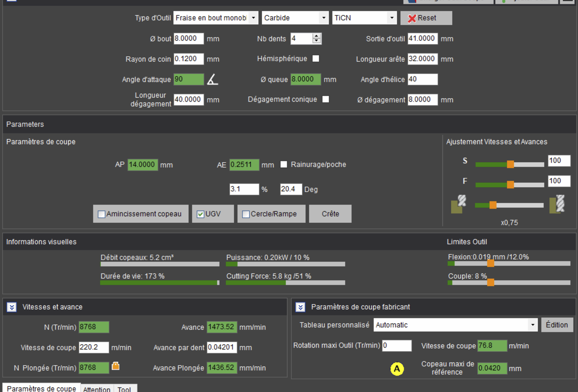Viewport: 578px width, 392px height.
Task: Tick the Rainurage/poche checkbox
Action: tap(284, 165)
